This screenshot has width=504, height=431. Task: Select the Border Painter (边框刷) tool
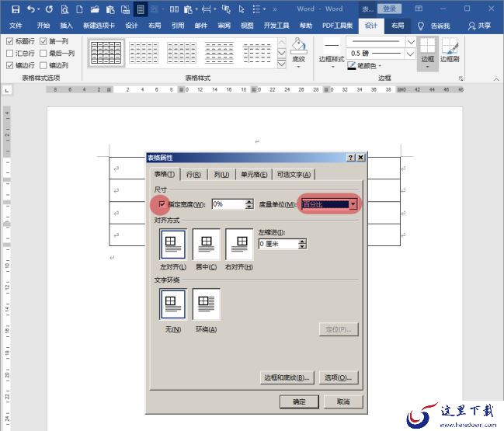[450, 50]
